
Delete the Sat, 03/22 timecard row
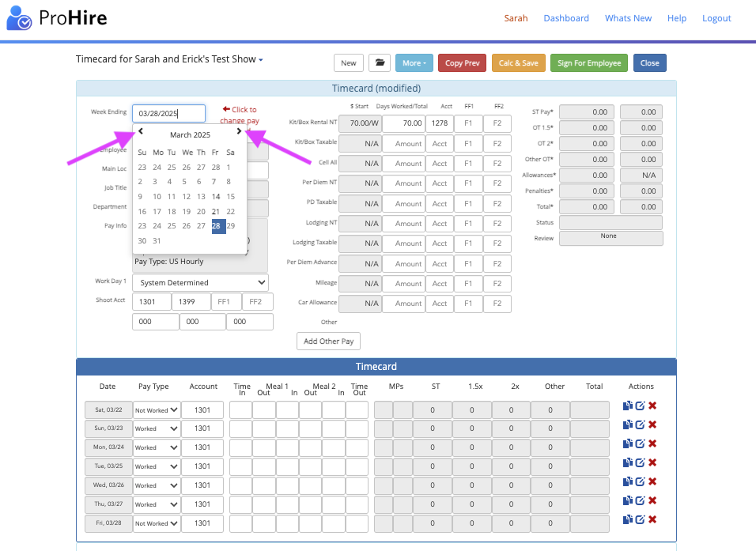[x=652, y=406]
